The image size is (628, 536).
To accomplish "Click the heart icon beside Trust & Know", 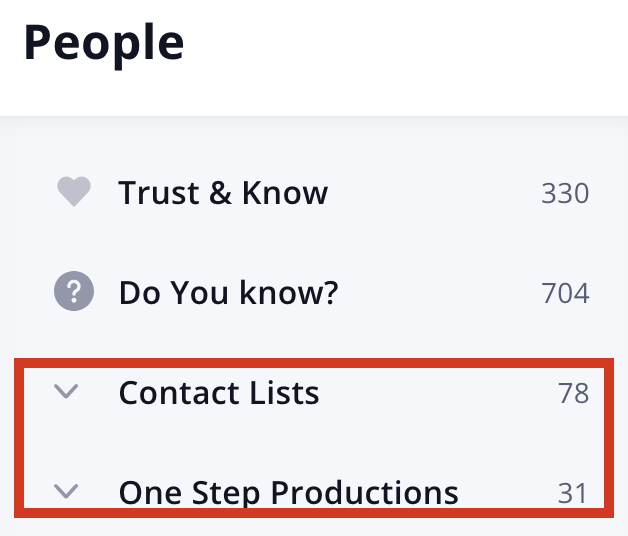I will pos(74,191).
